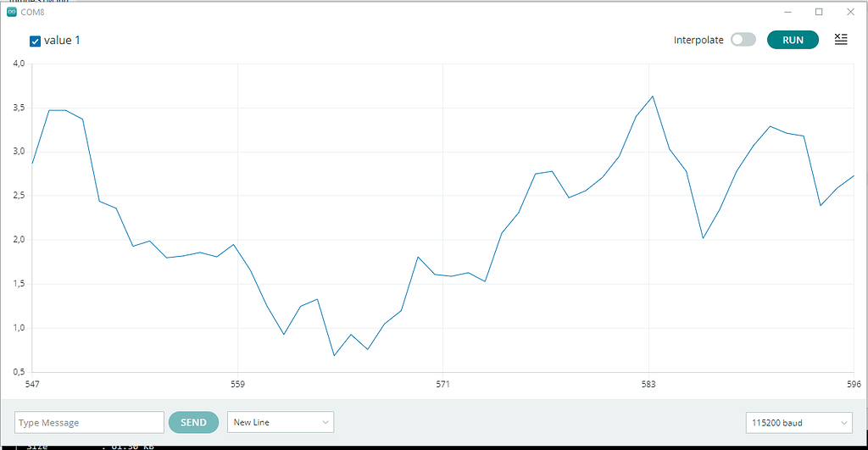
Task: Expand the 115200 baud rate dropdown
Action: 798,422
